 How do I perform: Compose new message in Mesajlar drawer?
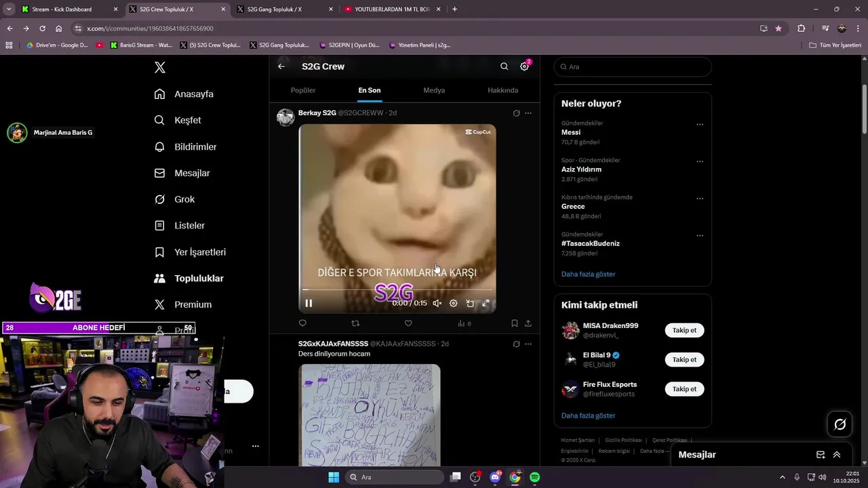pos(821,455)
